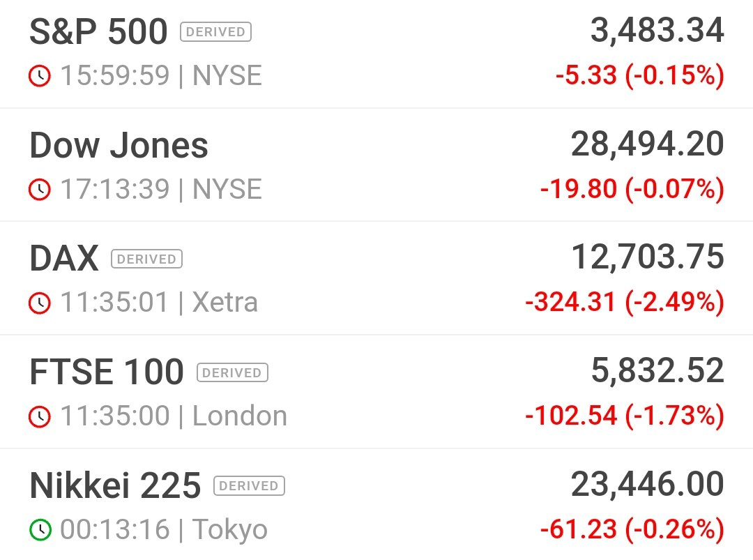The width and height of the screenshot is (753, 560).
Task: Click S&P 500 price 3,483.34
Action: (657, 31)
